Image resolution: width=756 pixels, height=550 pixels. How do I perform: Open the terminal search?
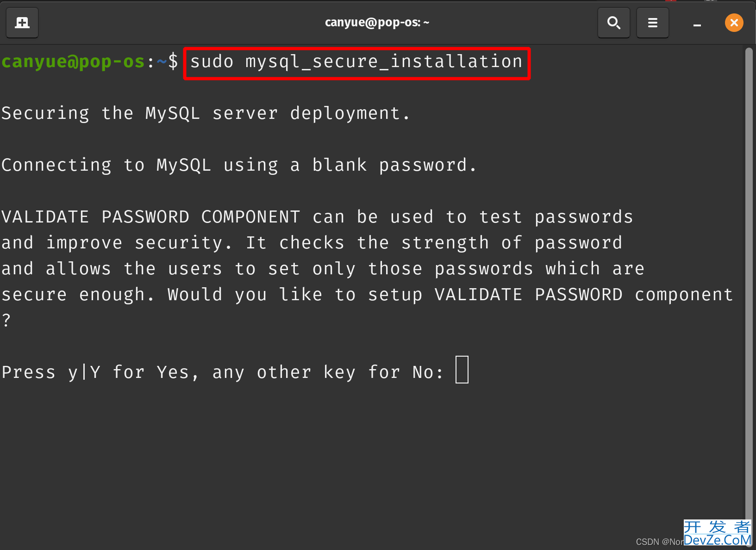coord(613,23)
